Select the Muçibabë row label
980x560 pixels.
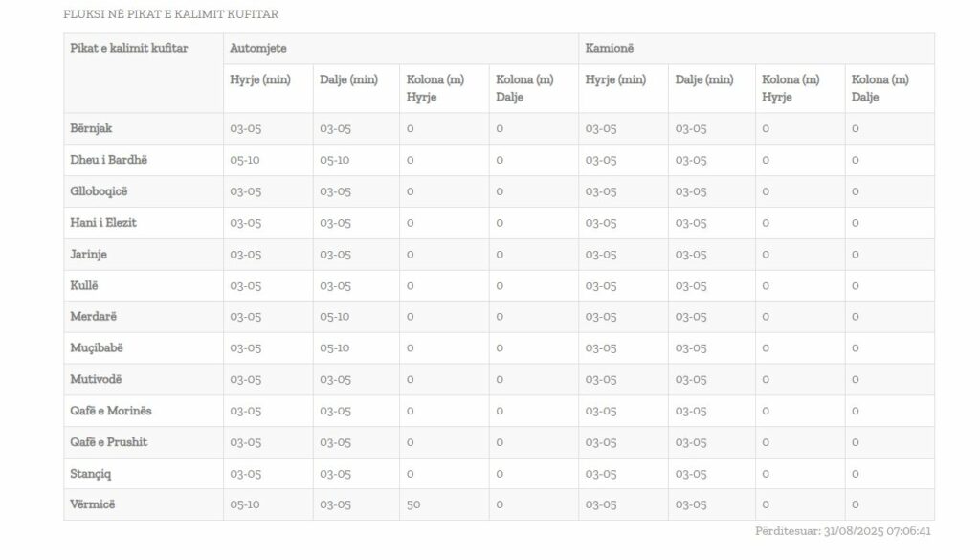[x=97, y=347]
